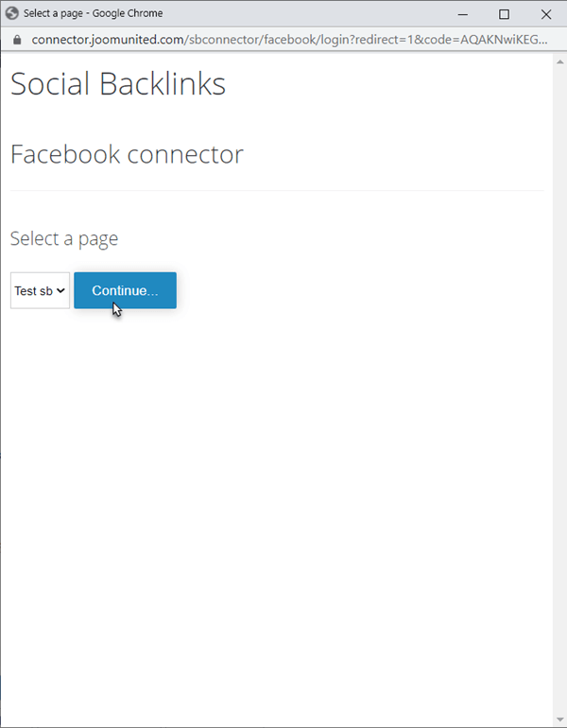Click the divider line under Facebook connector

pyautogui.click(x=277, y=191)
